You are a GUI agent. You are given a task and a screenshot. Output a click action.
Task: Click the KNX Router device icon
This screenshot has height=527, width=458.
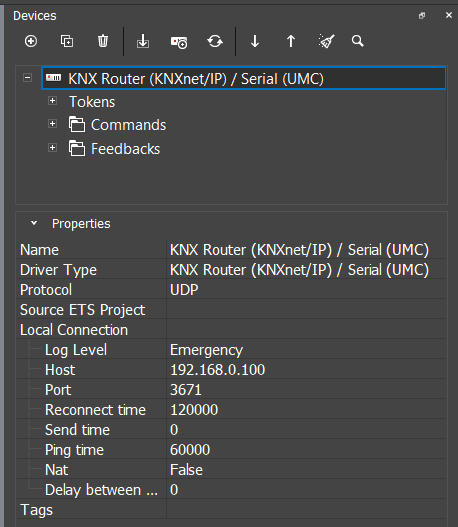tap(54, 78)
